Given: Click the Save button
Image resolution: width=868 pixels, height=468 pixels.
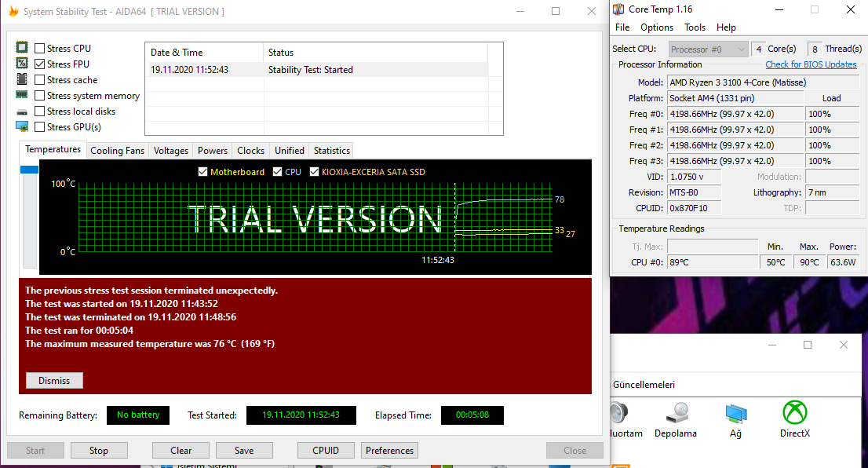Looking at the screenshot, I should pyautogui.click(x=244, y=450).
